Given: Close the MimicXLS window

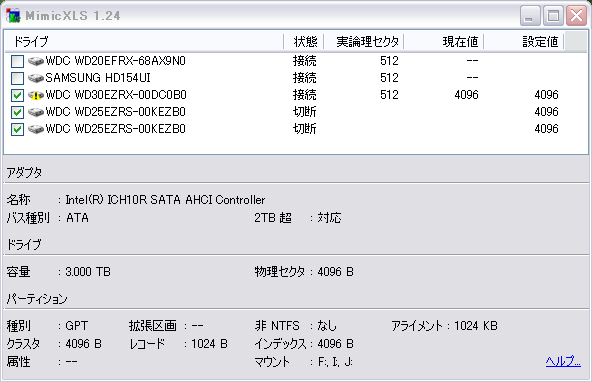Looking at the screenshot, I should tap(576, 16).
